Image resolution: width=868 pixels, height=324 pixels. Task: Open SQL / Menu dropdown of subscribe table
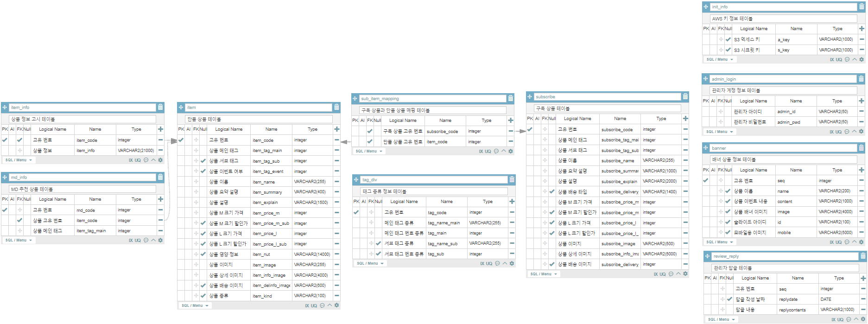[544, 274]
